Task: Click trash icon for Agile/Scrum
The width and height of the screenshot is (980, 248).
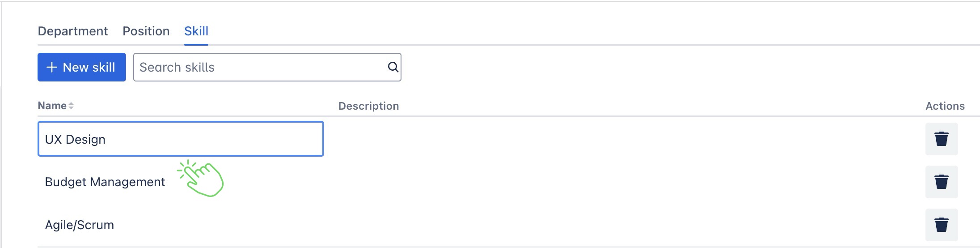Action: coord(941,225)
